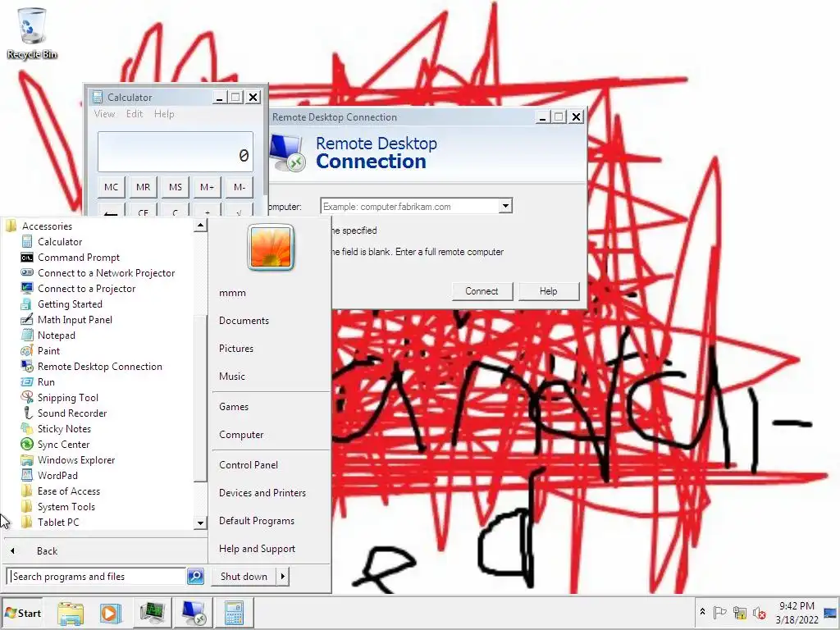The width and height of the screenshot is (840, 630).
Task: Open Computer from start menu
Action: point(241,435)
